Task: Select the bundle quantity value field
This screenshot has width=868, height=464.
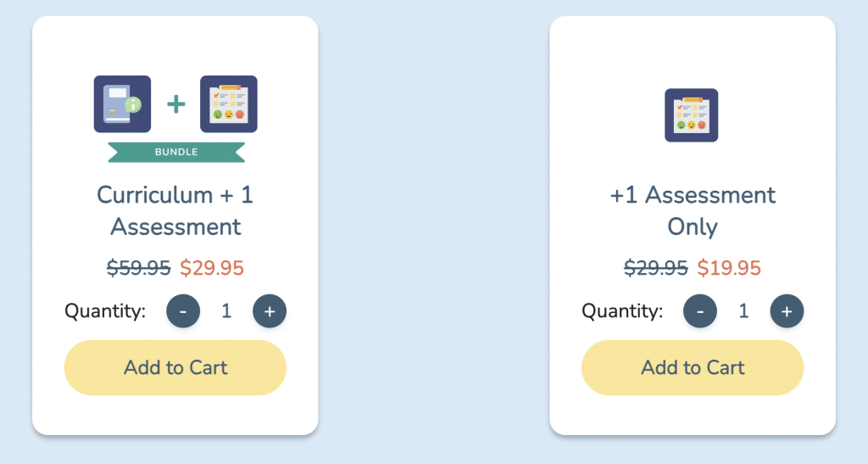Action: pyautogui.click(x=226, y=311)
